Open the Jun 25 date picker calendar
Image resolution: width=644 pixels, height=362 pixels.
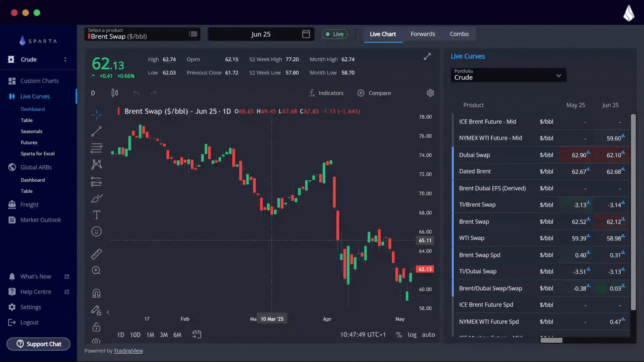click(306, 34)
